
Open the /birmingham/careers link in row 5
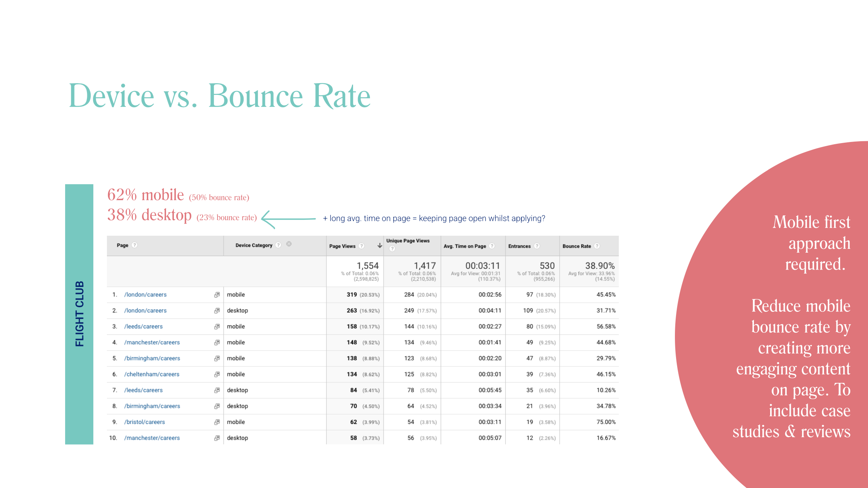[x=152, y=358]
